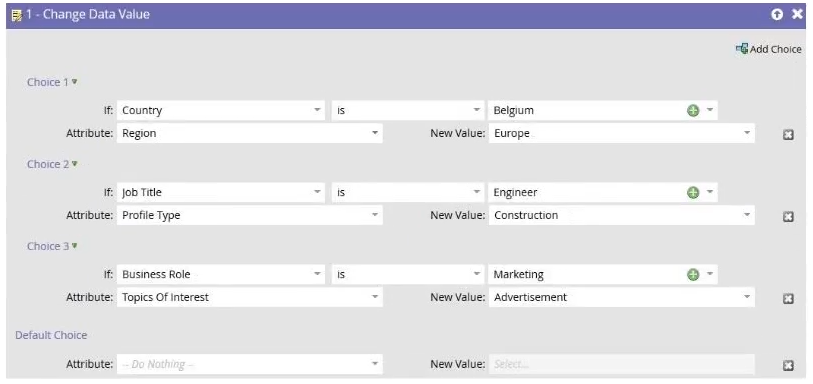Remove the Default Choice row X icon
The image size is (813, 384).
click(788, 366)
